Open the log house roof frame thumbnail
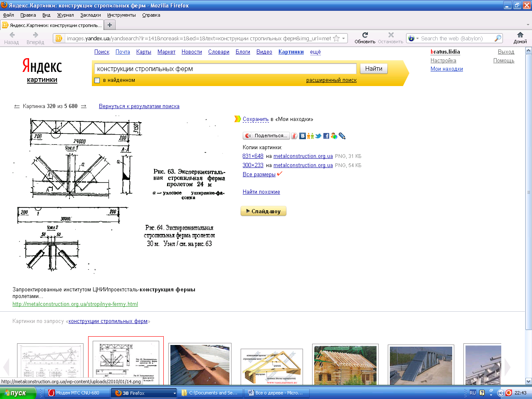 pos(345,365)
